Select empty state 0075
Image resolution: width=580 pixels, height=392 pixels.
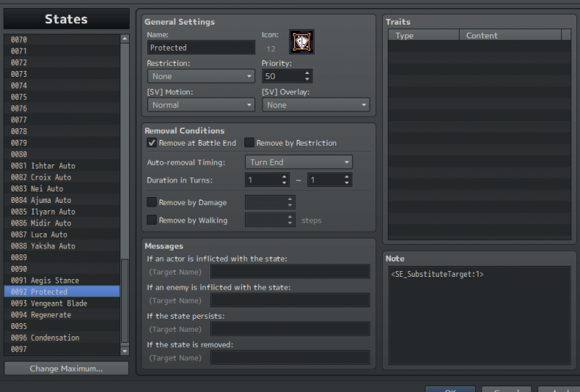[62, 97]
